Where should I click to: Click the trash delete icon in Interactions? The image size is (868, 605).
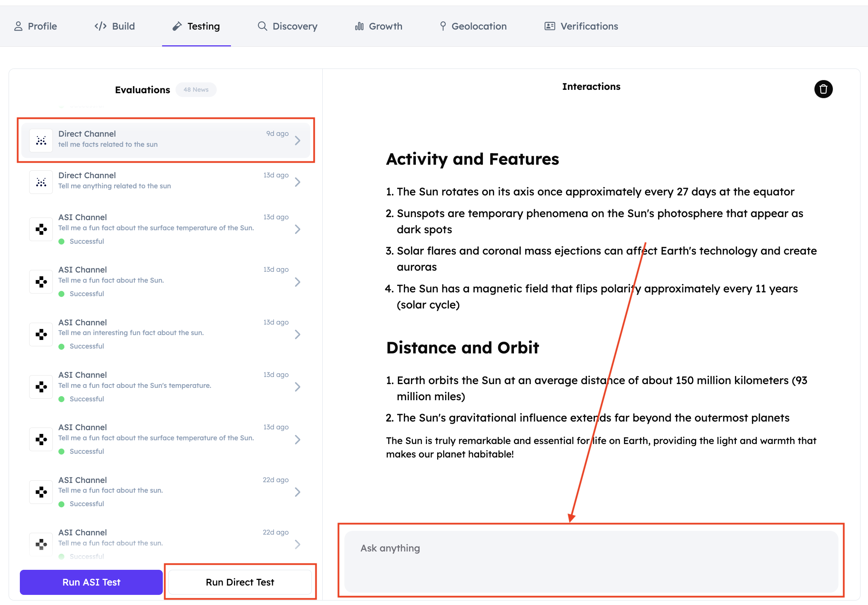pyautogui.click(x=823, y=89)
